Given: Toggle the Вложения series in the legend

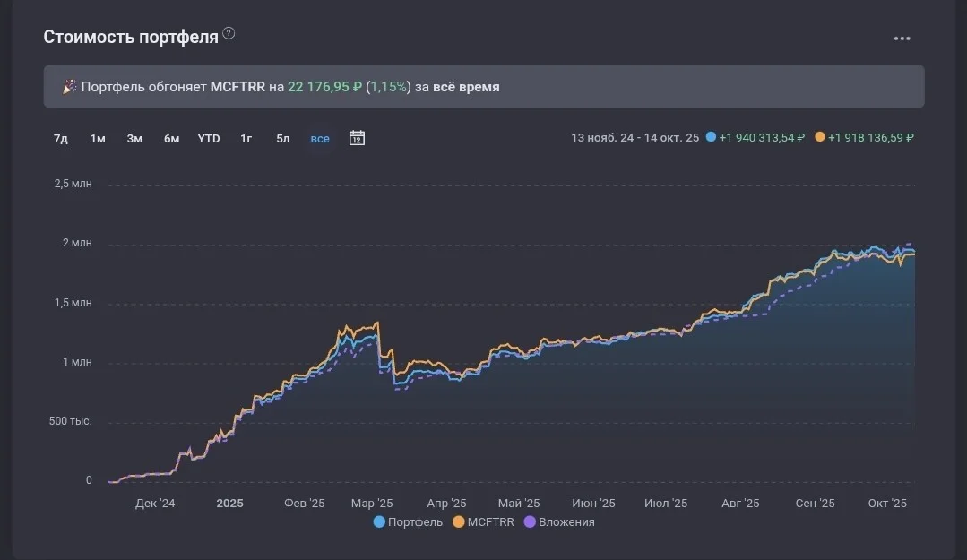Looking at the screenshot, I should point(559,521).
